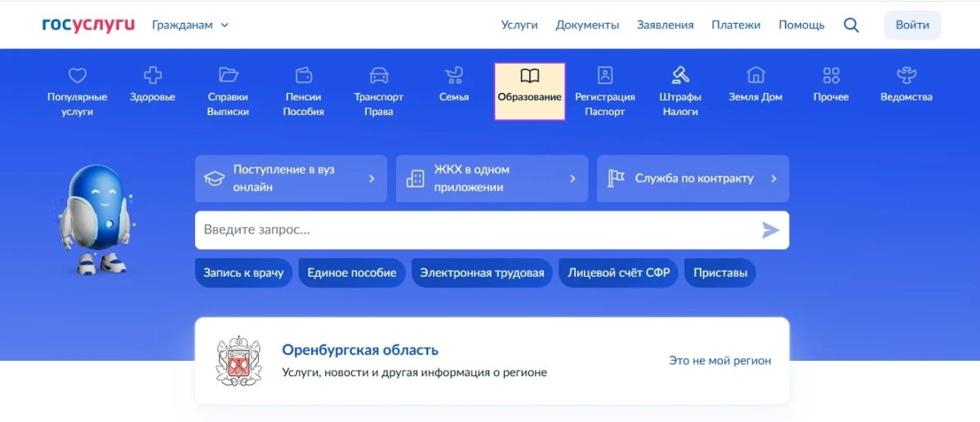This screenshot has width=980, height=422.
Task: Open the Оренбургская область region link
Action: tap(360, 350)
